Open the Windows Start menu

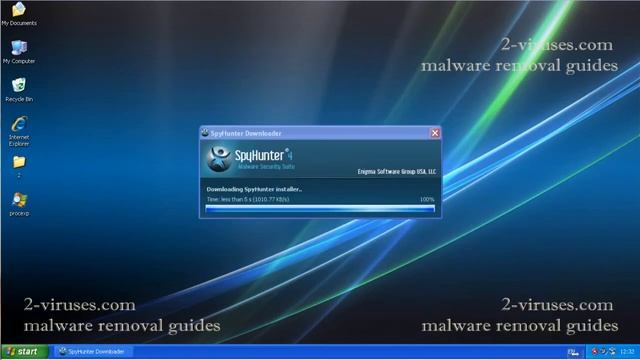[24, 351]
